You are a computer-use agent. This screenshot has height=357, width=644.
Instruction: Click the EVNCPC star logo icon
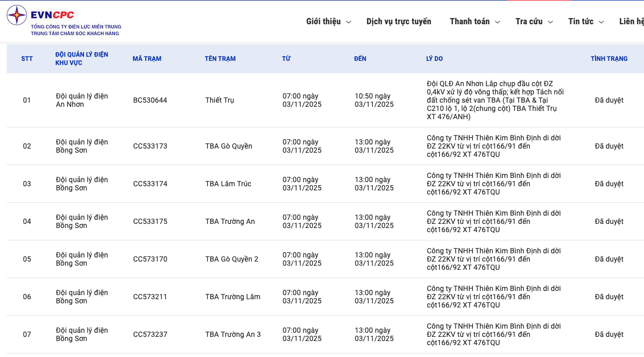pos(16,15)
